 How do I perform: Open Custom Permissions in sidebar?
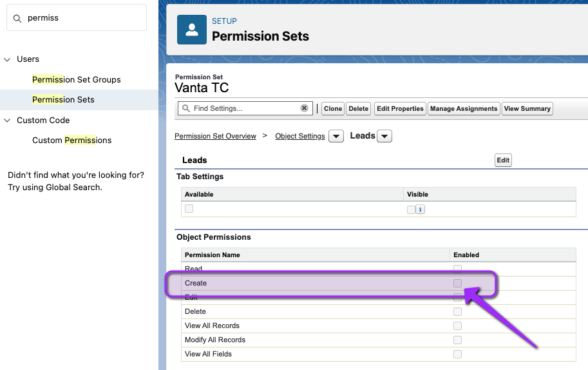[x=72, y=140]
